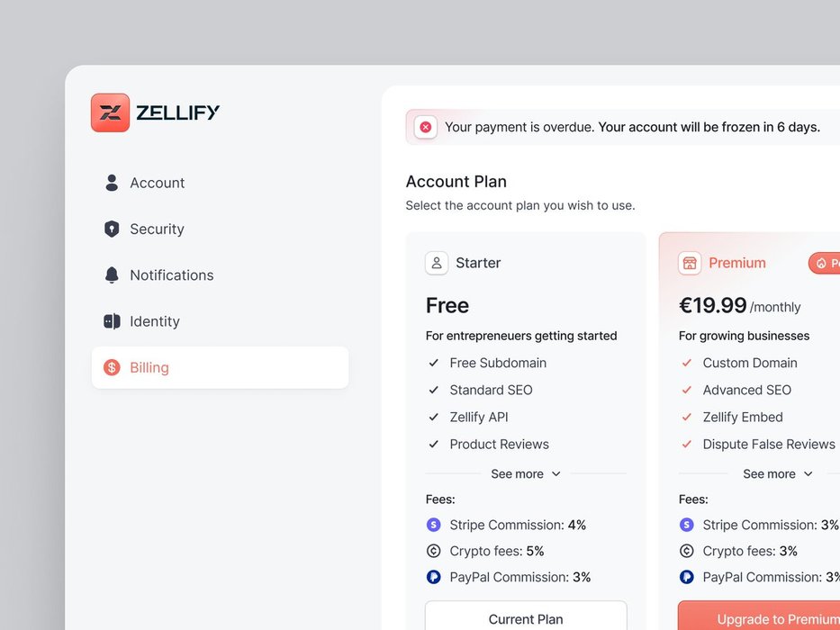Image resolution: width=840 pixels, height=630 pixels.
Task: Click the Current Plan button
Action: coord(526,616)
